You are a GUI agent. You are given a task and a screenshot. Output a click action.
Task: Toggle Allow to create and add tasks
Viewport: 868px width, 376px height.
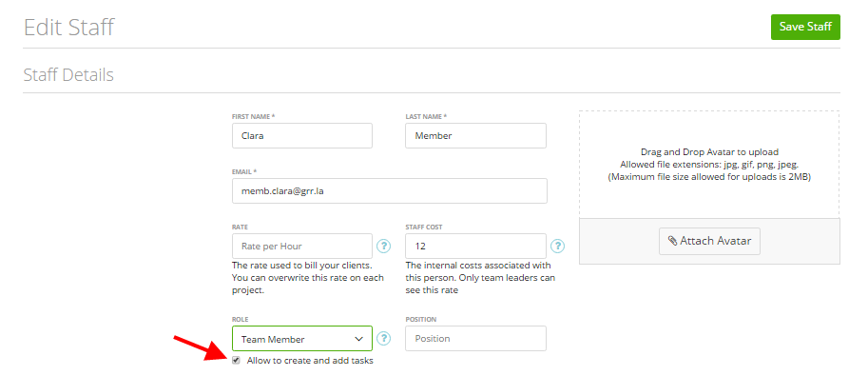tap(237, 361)
